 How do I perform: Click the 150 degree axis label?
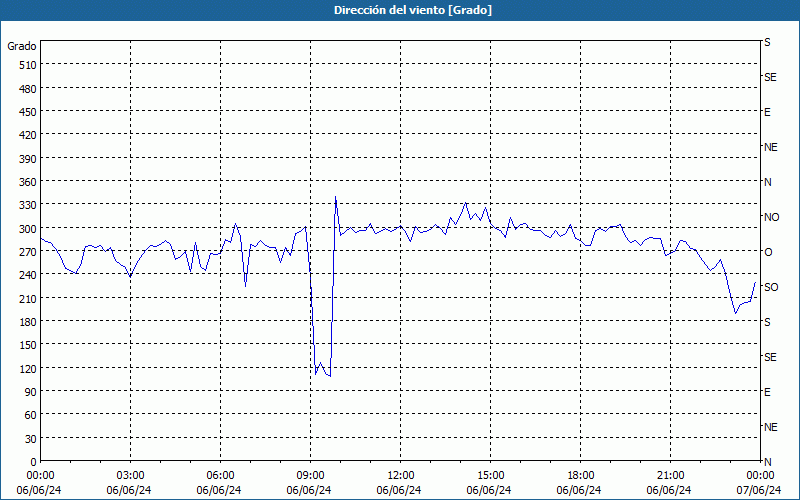(28, 345)
